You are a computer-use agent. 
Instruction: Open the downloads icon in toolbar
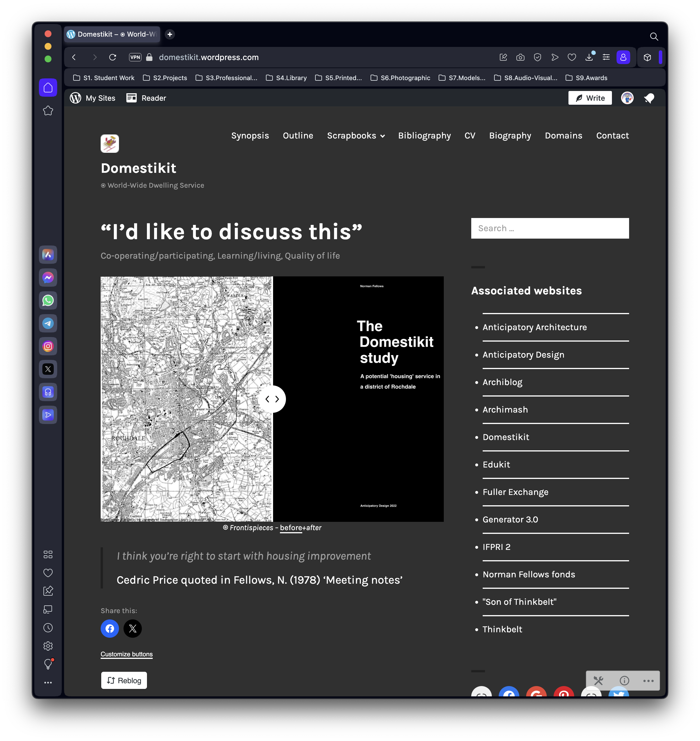[x=589, y=57]
